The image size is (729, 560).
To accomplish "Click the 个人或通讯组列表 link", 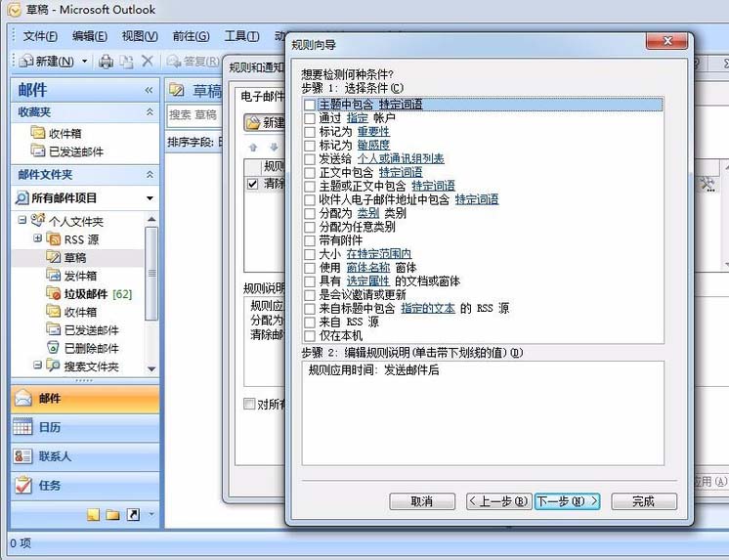I will point(401,158).
